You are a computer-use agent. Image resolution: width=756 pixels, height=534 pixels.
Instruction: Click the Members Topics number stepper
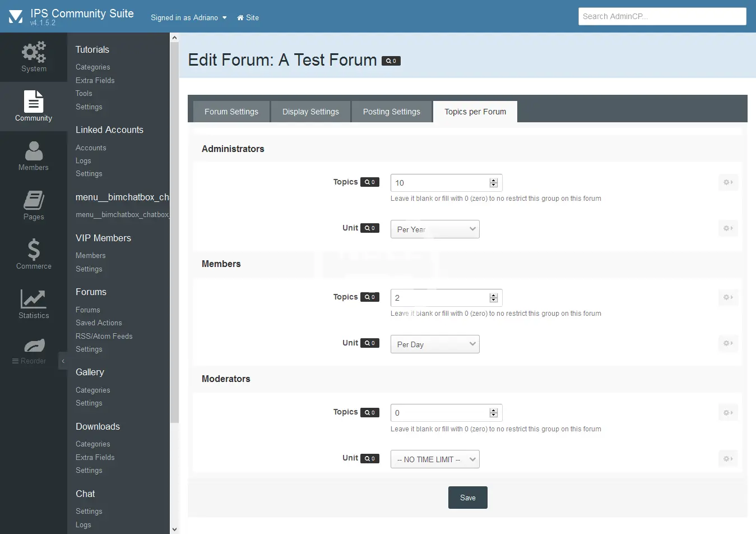pyautogui.click(x=494, y=298)
